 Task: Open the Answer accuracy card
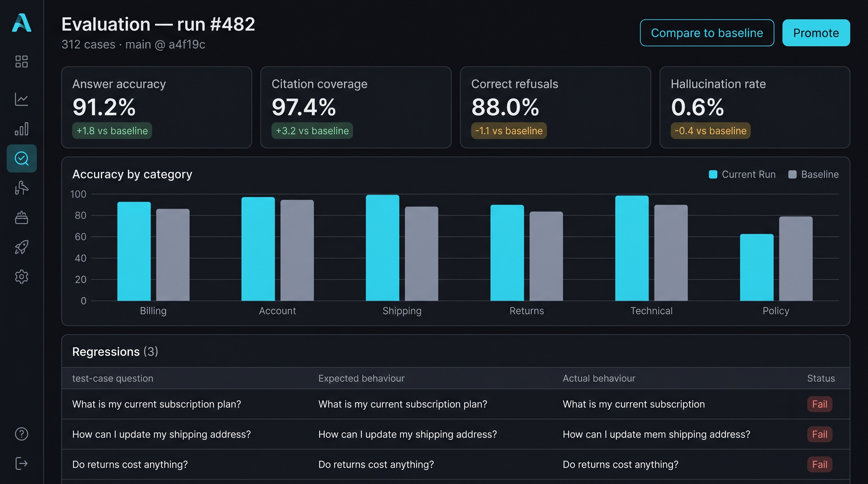(157, 107)
